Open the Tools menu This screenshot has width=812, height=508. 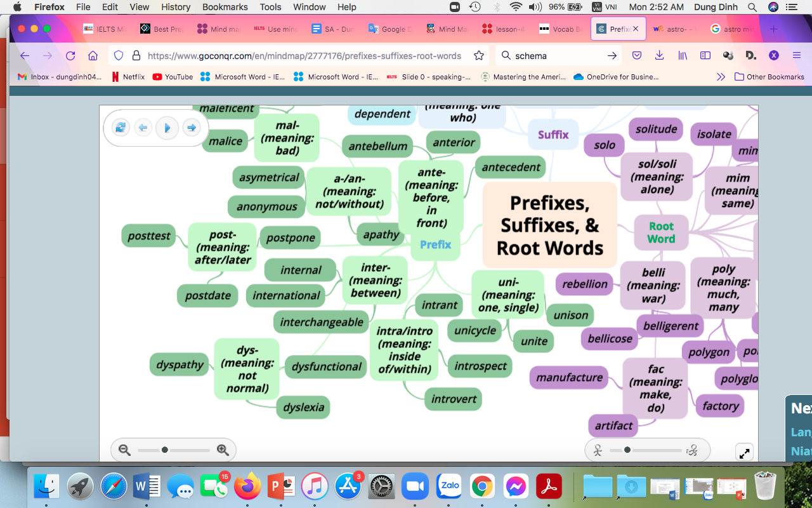click(270, 7)
